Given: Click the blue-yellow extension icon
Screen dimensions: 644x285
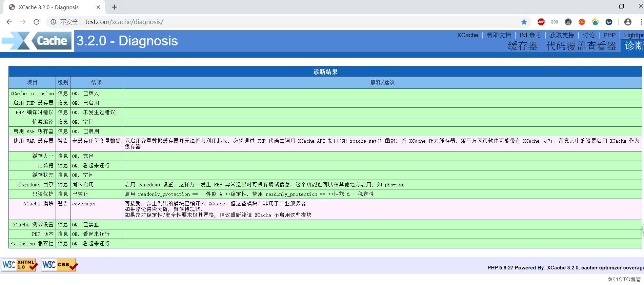Looking at the screenshot, I should (x=596, y=22).
